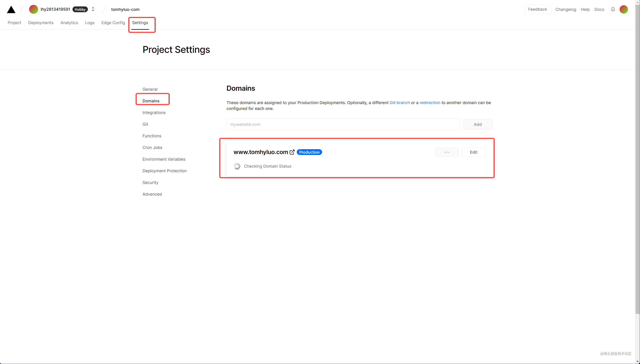Viewport: 640px width, 364px height.
Task: Switch to the Deployments tab
Action: tap(41, 23)
